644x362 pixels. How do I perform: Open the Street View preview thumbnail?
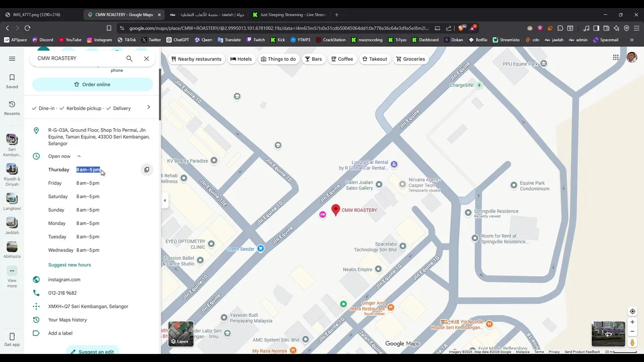point(608,334)
